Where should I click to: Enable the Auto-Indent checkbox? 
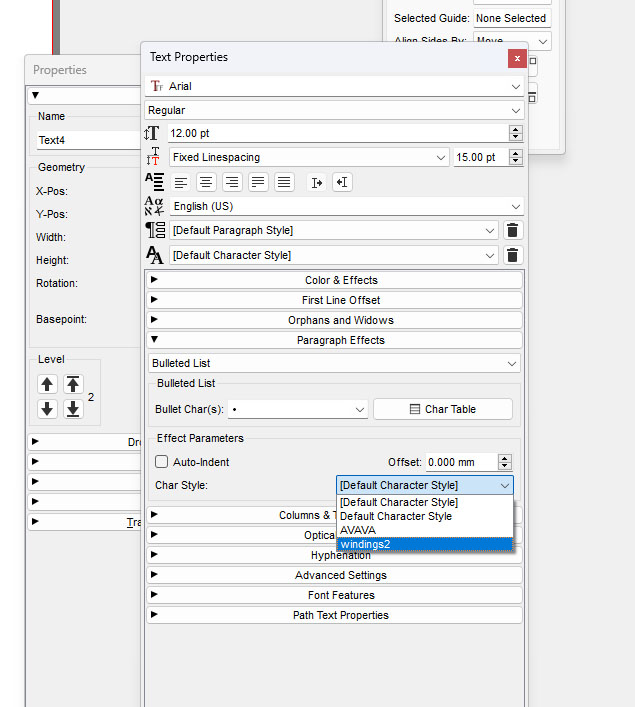click(x=162, y=462)
